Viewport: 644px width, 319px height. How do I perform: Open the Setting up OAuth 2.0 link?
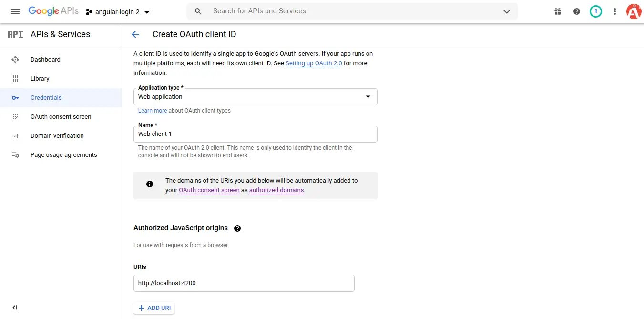(x=314, y=63)
